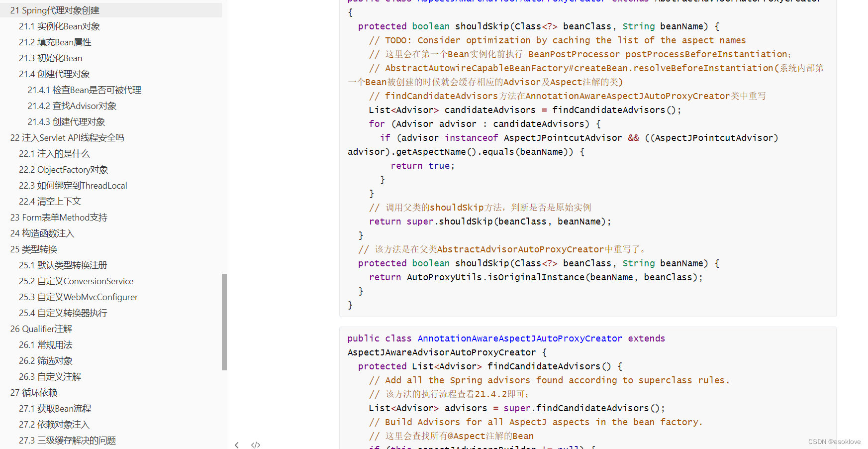Go to 27.1 获取Bean流程
Screen dimensions: 868x449
(x=55, y=409)
